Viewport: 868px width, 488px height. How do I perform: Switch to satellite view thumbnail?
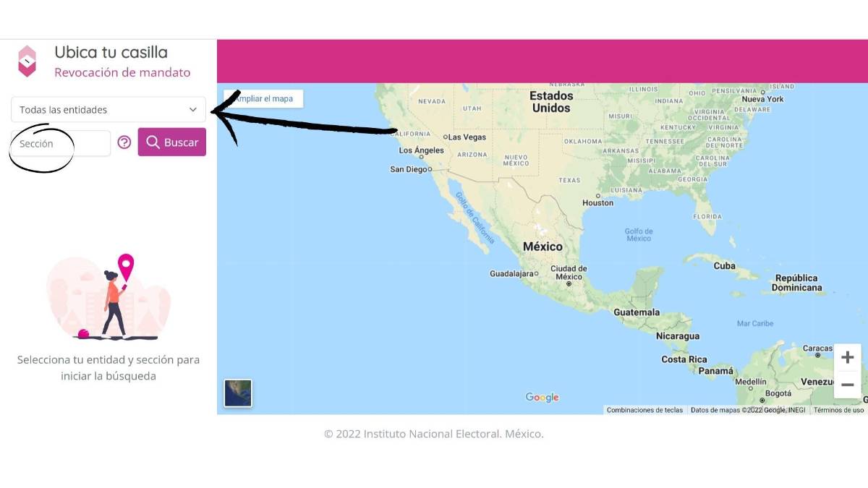[238, 393]
